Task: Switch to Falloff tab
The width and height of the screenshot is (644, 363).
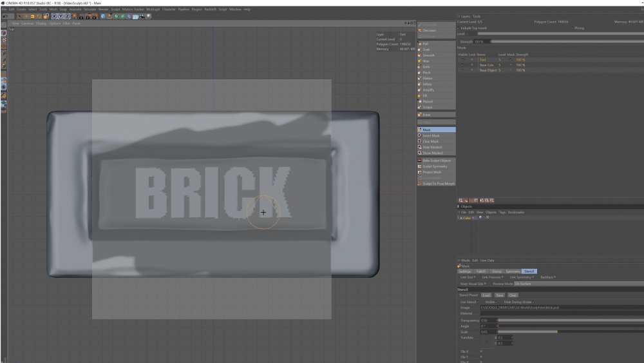Action: click(x=480, y=271)
